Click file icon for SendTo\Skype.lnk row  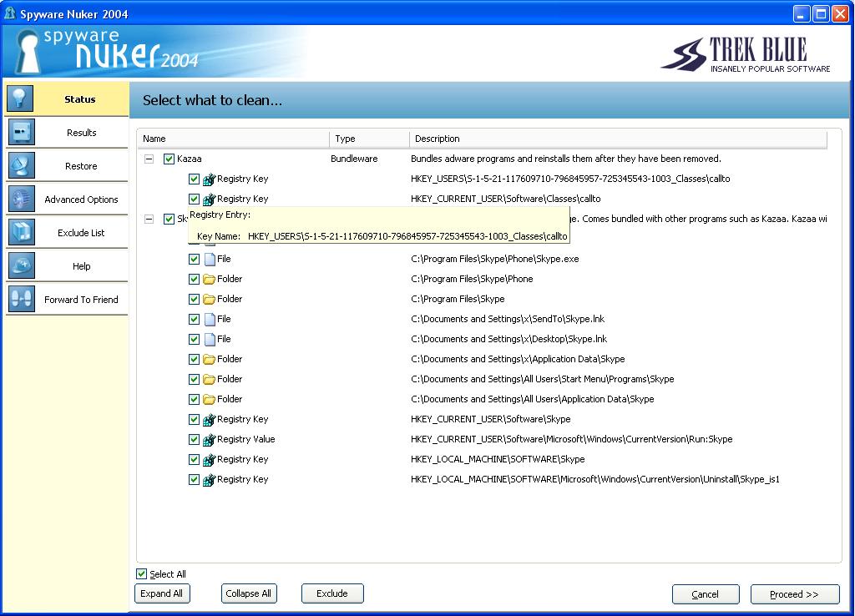click(x=210, y=319)
